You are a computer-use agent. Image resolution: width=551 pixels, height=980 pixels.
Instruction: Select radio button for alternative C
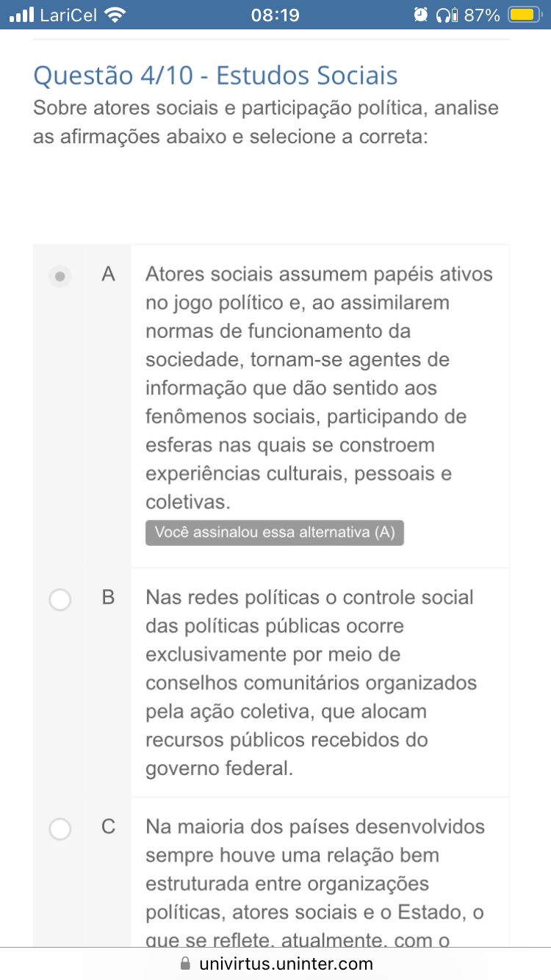[60, 829]
